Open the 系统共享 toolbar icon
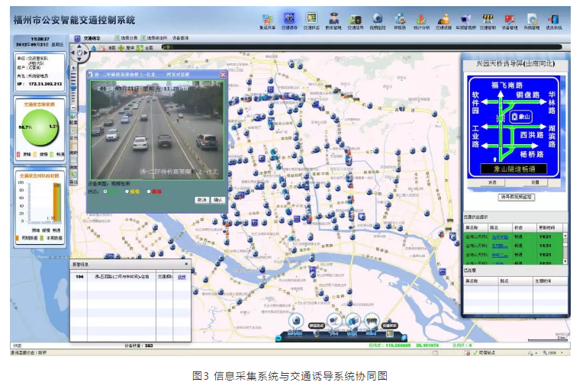This screenshot has width=586, height=392. click(x=266, y=18)
